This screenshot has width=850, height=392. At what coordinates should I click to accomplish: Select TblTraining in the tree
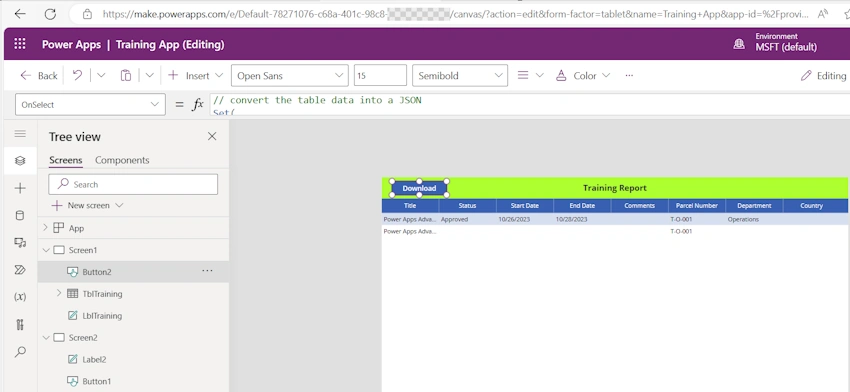102,294
